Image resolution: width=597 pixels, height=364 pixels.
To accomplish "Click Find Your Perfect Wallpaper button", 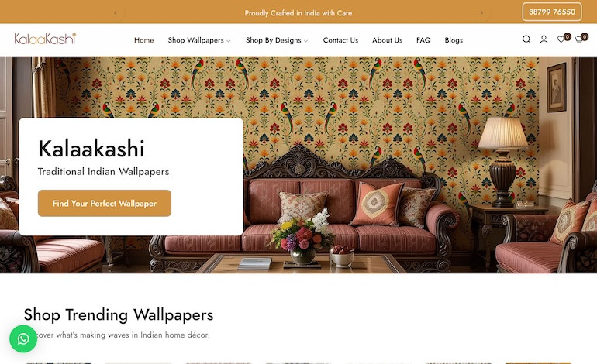I will pos(105,203).
